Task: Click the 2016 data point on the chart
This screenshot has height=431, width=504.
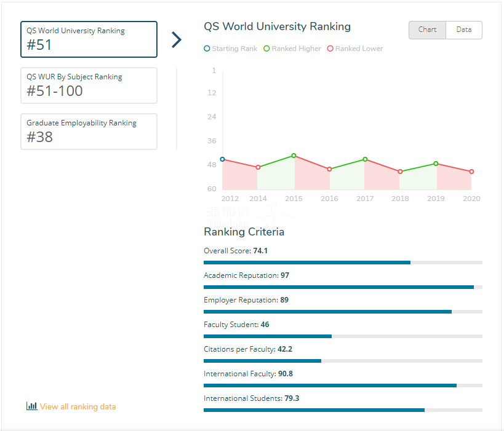Action: click(x=329, y=169)
